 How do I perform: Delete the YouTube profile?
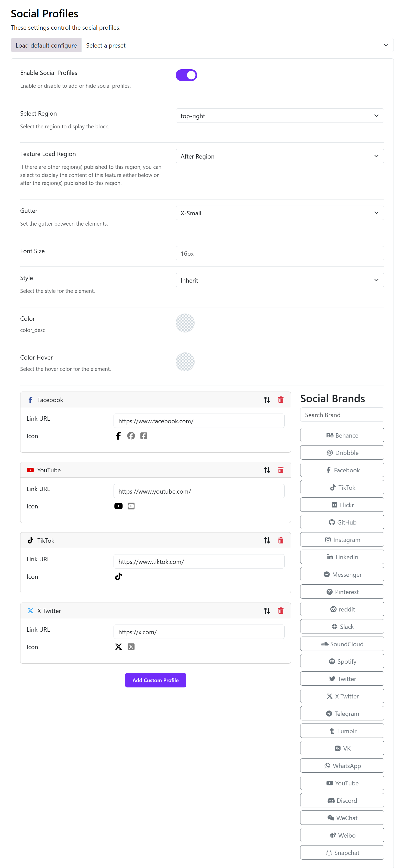click(281, 470)
